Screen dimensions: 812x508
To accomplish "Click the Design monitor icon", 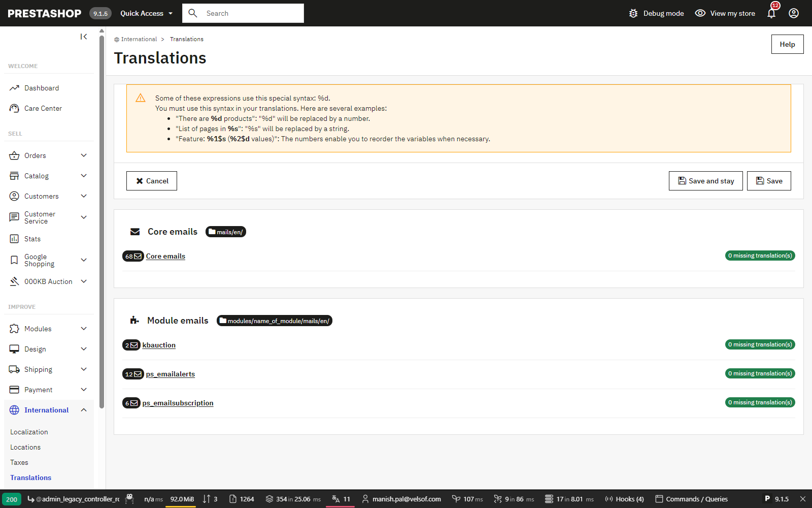I will pyautogui.click(x=14, y=349).
